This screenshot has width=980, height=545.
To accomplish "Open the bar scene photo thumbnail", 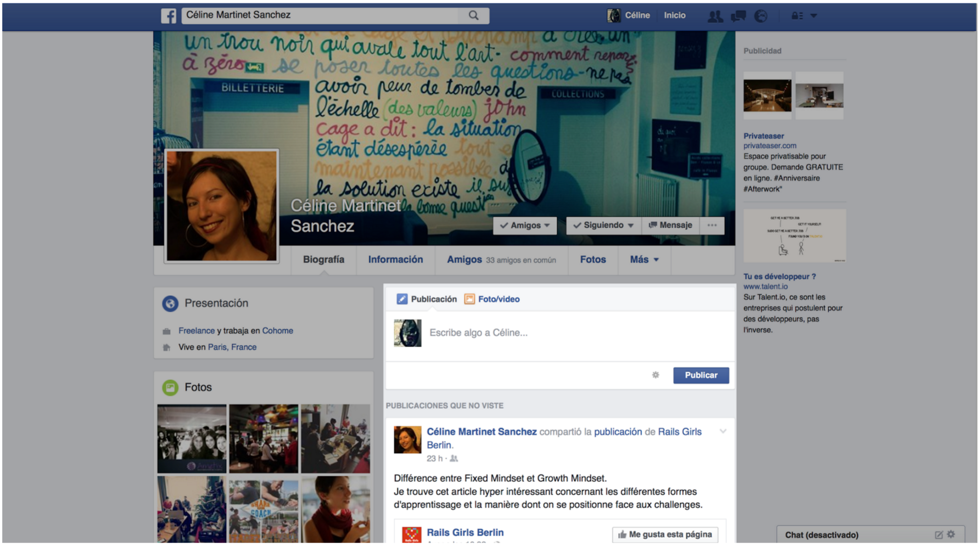I will point(263,439).
